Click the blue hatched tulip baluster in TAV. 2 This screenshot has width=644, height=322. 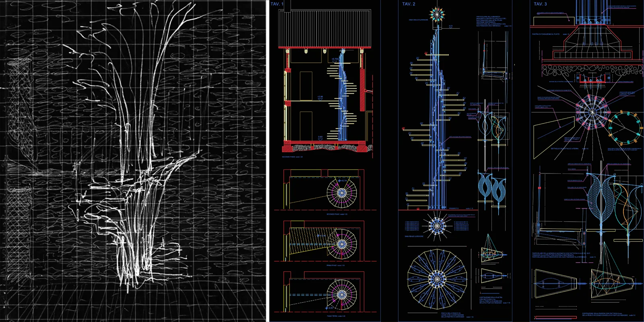(490, 187)
